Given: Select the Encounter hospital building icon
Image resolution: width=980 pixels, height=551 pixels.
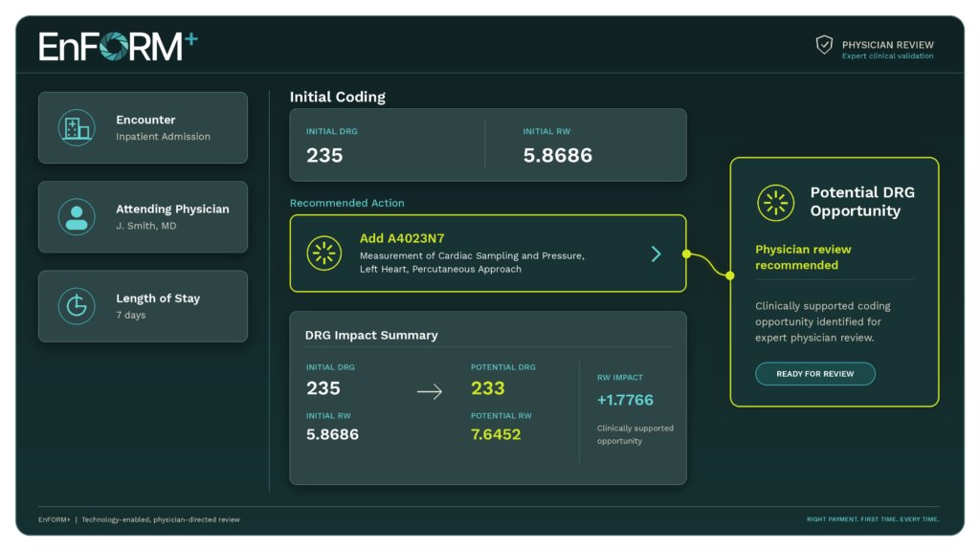Looking at the screenshot, I should [x=77, y=128].
